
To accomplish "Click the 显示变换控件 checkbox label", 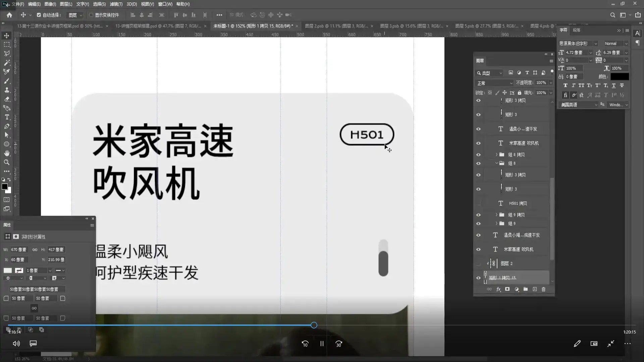I will point(107,15).
